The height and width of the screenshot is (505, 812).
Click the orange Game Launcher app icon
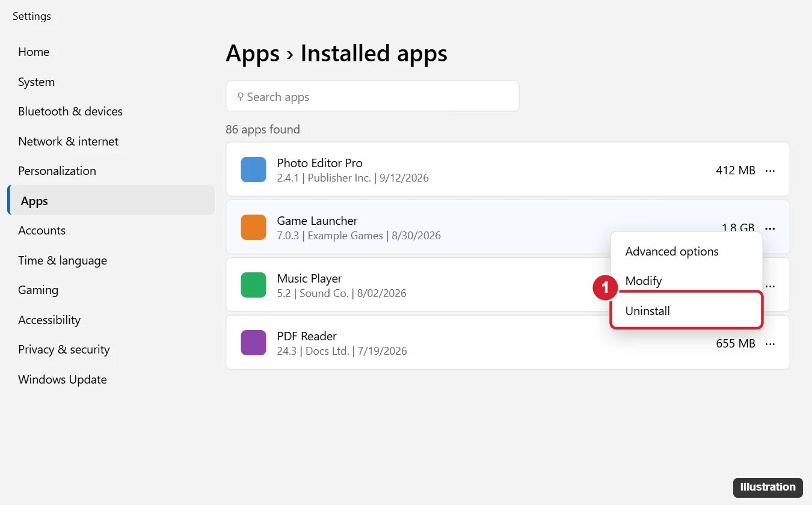tap(253, 227)
